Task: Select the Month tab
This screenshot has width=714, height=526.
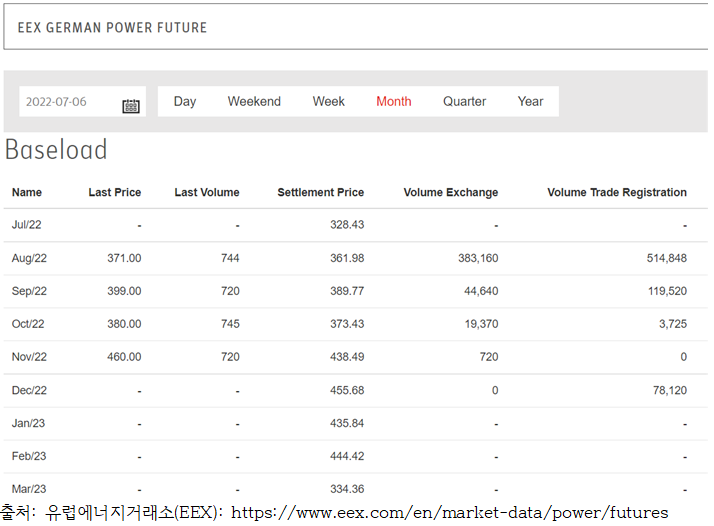Action: (x=393, y=101)
